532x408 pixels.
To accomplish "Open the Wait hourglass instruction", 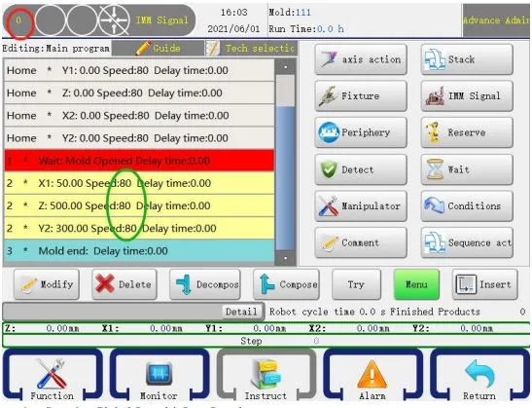I will (467, 169).
